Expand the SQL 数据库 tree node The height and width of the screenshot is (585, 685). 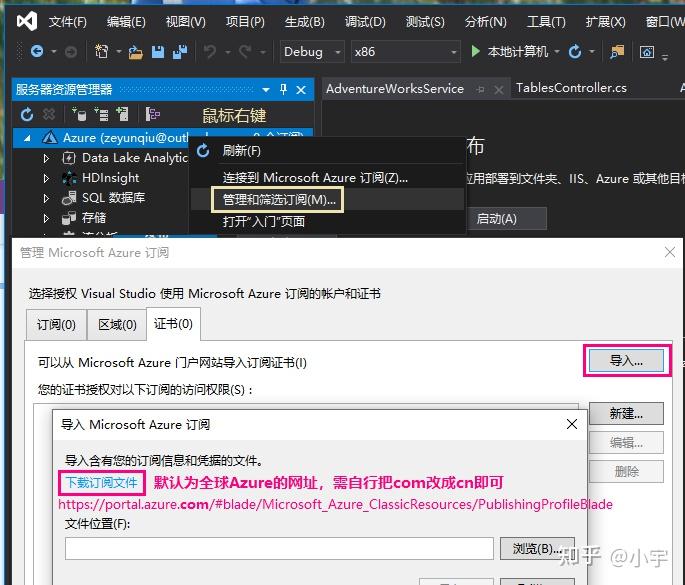46,198
